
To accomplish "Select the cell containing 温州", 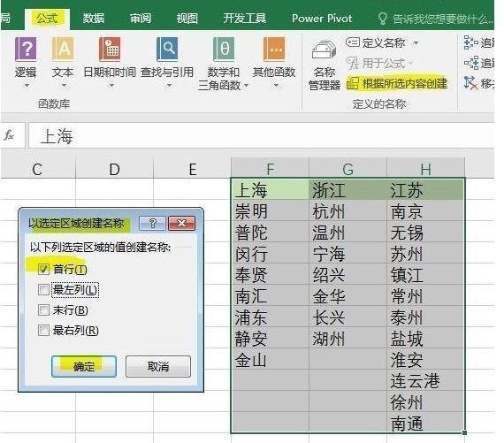I will [x=347, y=232].
